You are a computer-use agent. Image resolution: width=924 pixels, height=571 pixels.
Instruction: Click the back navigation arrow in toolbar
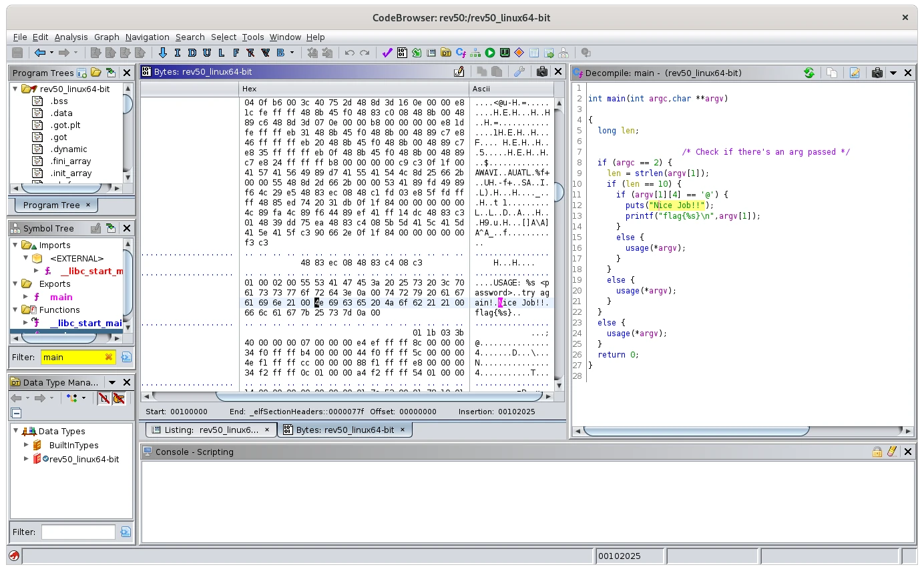click(x=40, y=53)
